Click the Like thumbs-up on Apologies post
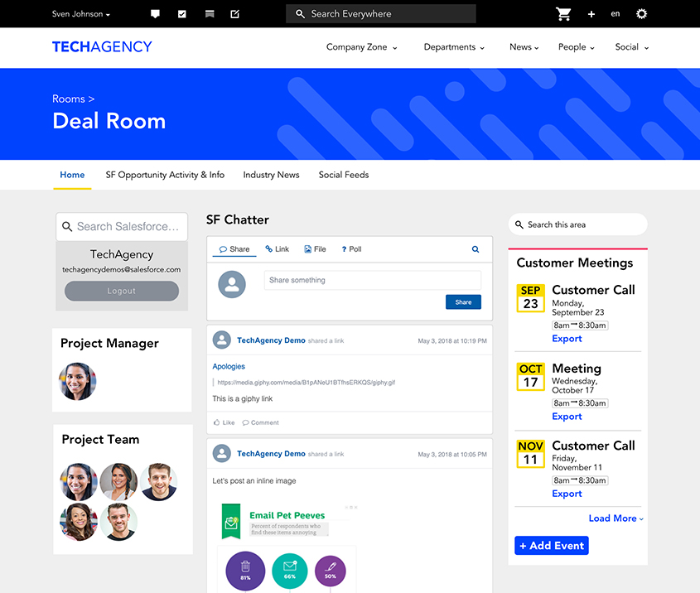Viewport: 700px width, 593px height. [x=224, y=422]
